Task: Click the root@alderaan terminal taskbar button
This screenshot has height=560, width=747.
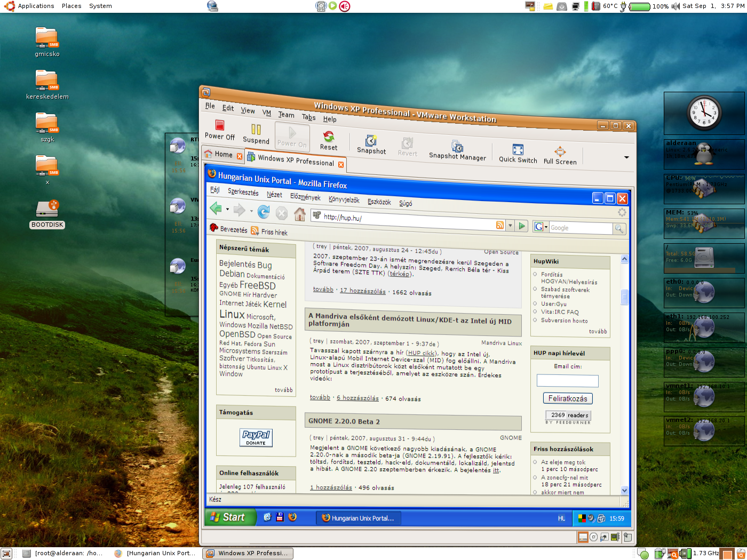Action: coord(63,553)
